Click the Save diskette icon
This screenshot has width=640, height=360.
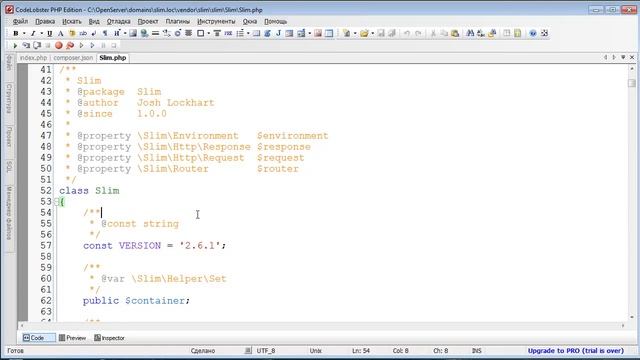(x=381, y=33)
